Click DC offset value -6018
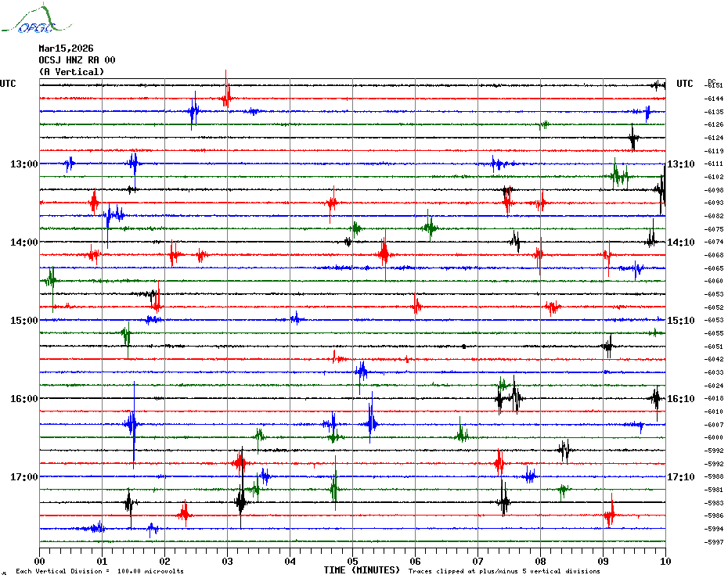Image resolution: width=728 pixels, height=582 pixels. click(x=714, y=398)
